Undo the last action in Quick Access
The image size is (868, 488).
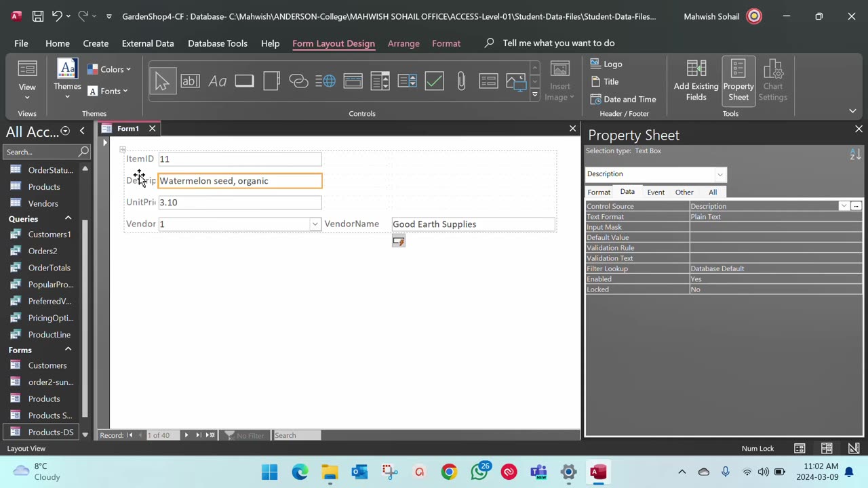[57, 16]
